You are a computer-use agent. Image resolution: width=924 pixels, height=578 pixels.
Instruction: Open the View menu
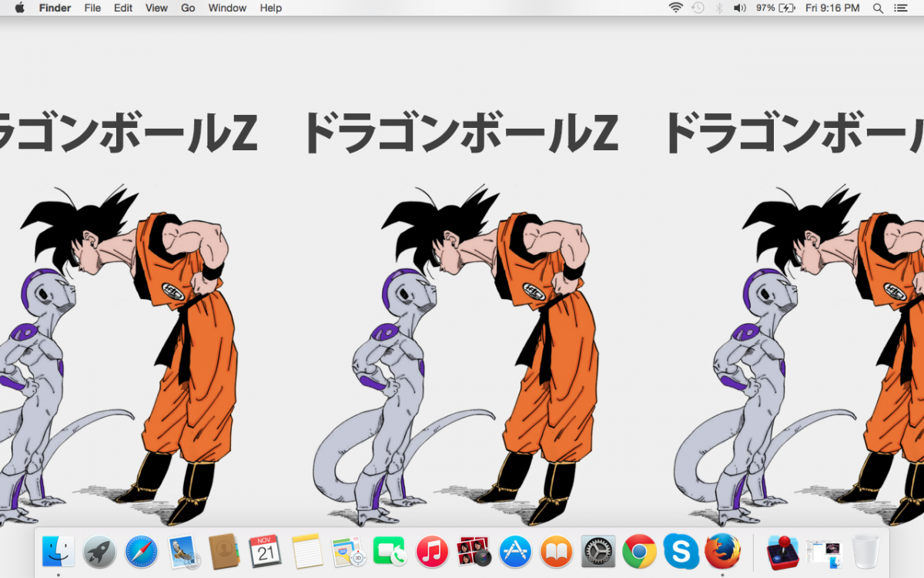tap(156, 8)
